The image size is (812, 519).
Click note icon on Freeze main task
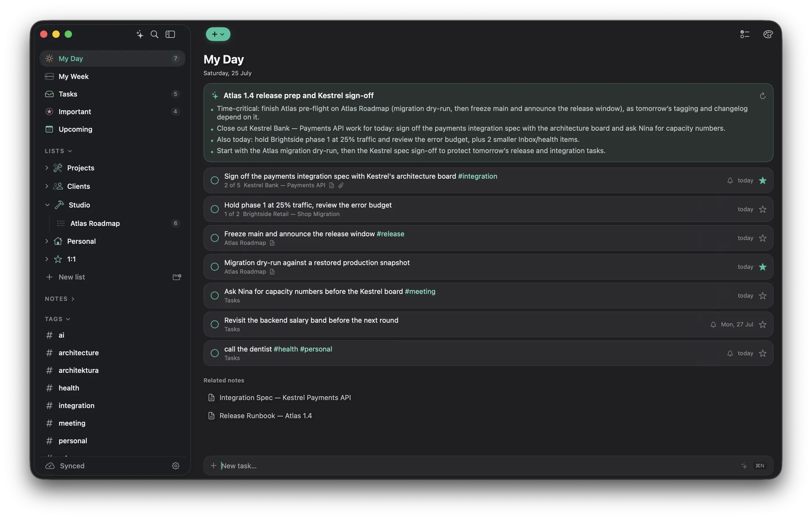[272, 243]
